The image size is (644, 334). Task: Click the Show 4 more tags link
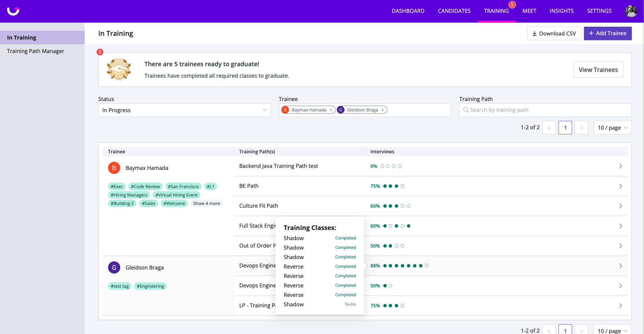[x=206, y=203]
